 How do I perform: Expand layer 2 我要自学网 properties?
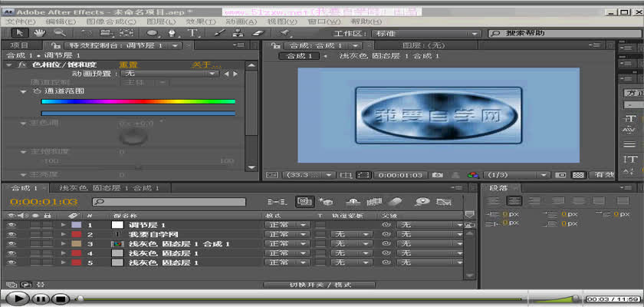click(63, 235)
